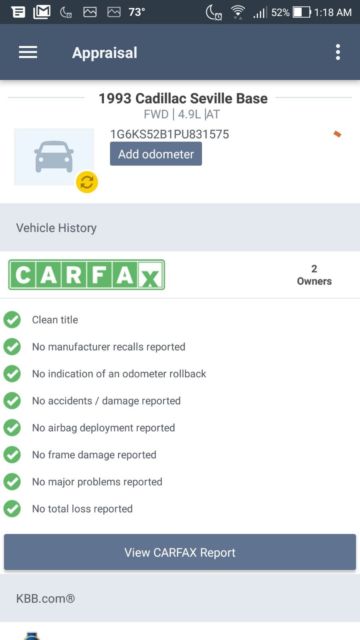Tap the Wi-Fi status bar icon

[237, 12]
